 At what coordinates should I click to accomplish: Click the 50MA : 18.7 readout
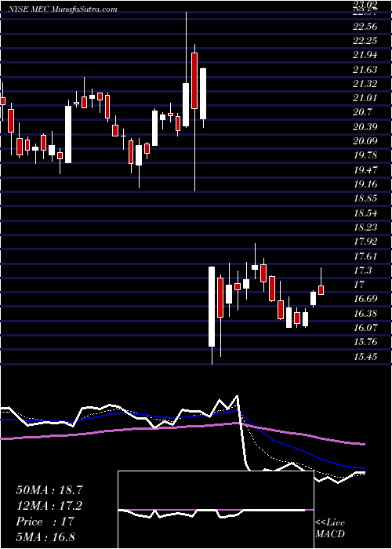[x=49, y=490]
